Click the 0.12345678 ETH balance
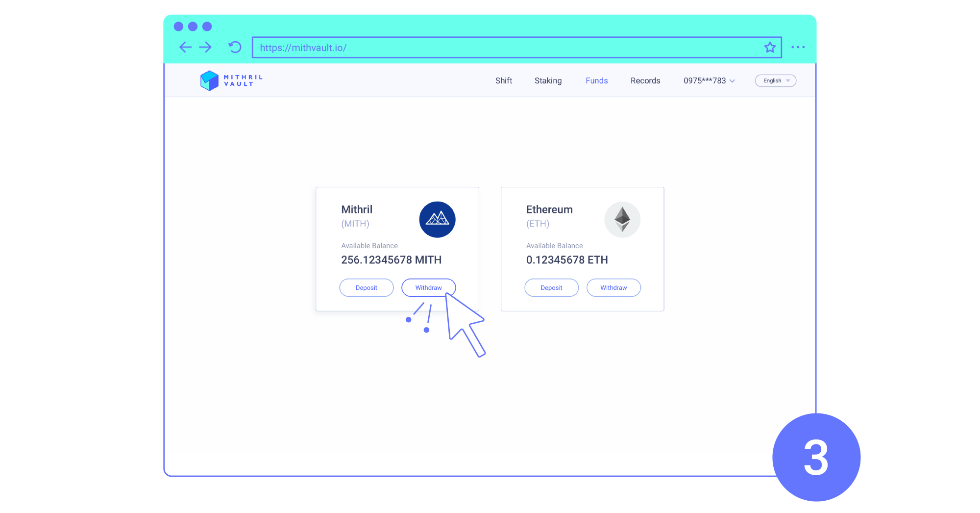 click(567, 260)
